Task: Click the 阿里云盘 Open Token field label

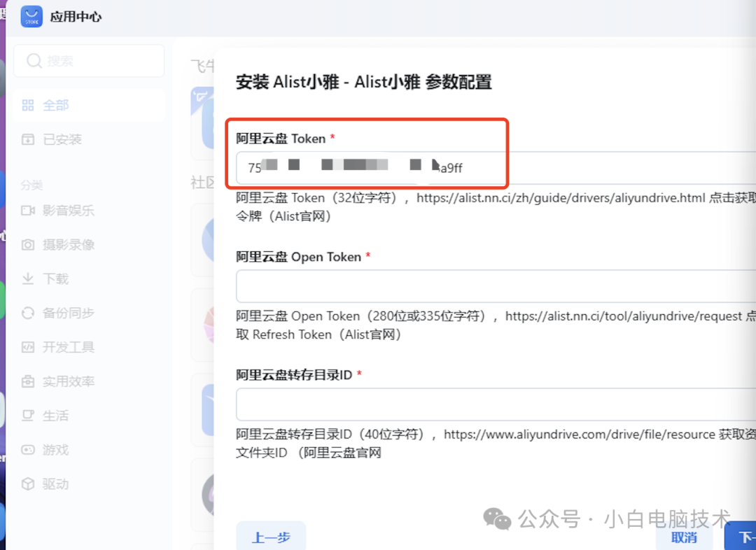Action: click(x=298, y=257)
